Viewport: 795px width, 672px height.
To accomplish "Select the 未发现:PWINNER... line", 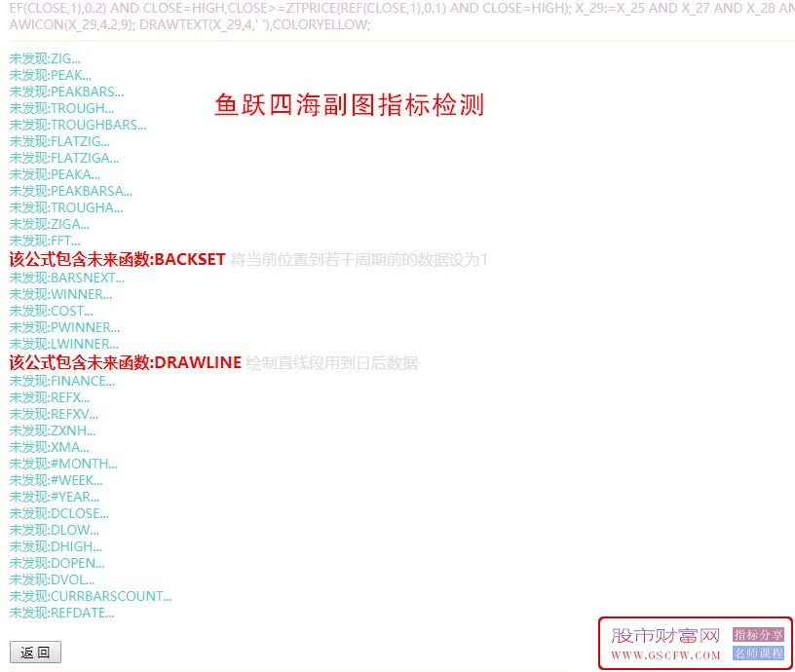I will tap(64, 328).
